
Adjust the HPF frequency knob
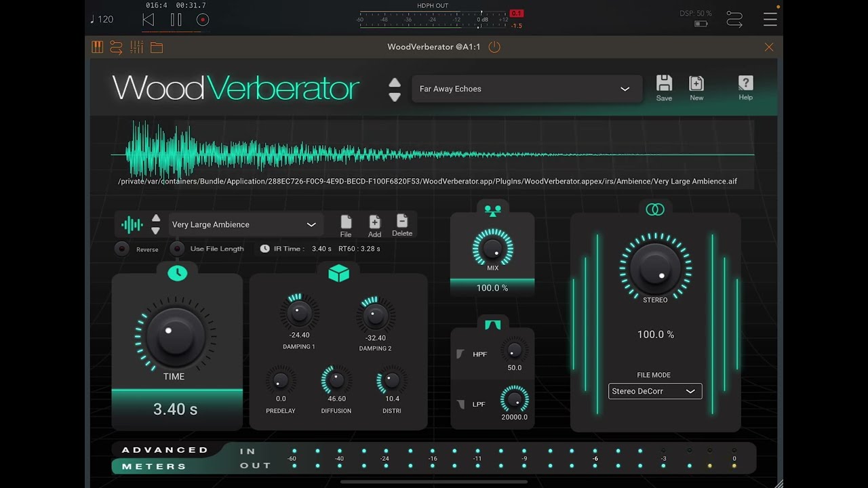(515, 350)
